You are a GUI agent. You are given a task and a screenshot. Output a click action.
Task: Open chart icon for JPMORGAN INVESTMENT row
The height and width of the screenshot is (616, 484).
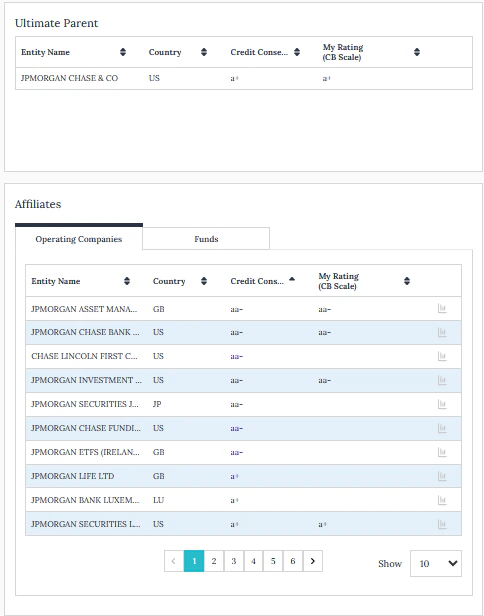click(442, 380)
